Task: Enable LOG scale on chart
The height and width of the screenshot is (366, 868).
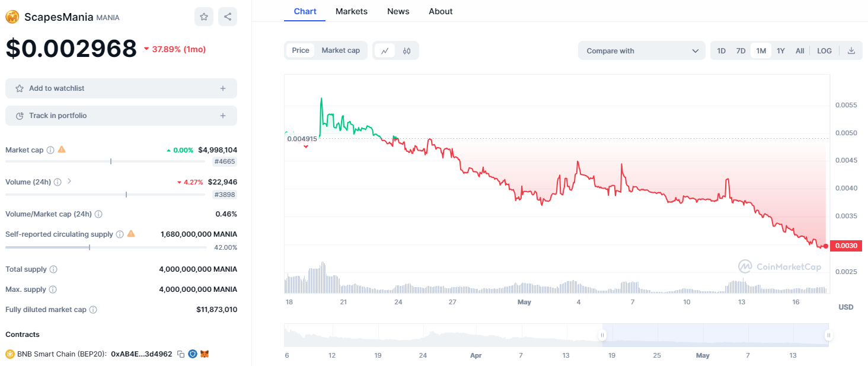Action: click(x=824, y=50)
